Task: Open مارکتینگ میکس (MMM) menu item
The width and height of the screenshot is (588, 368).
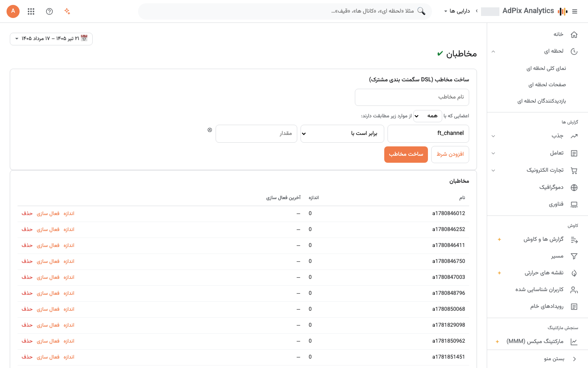Action: (535, 341)
